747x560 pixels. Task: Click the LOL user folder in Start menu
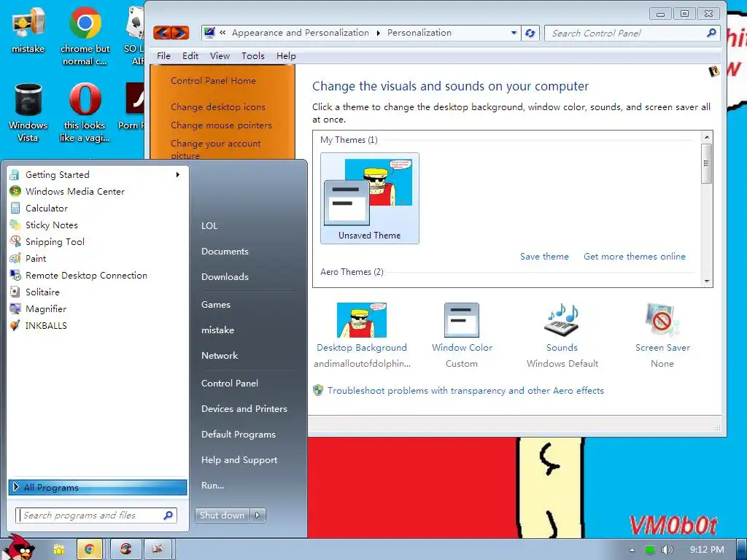click(x=209, y=226)
